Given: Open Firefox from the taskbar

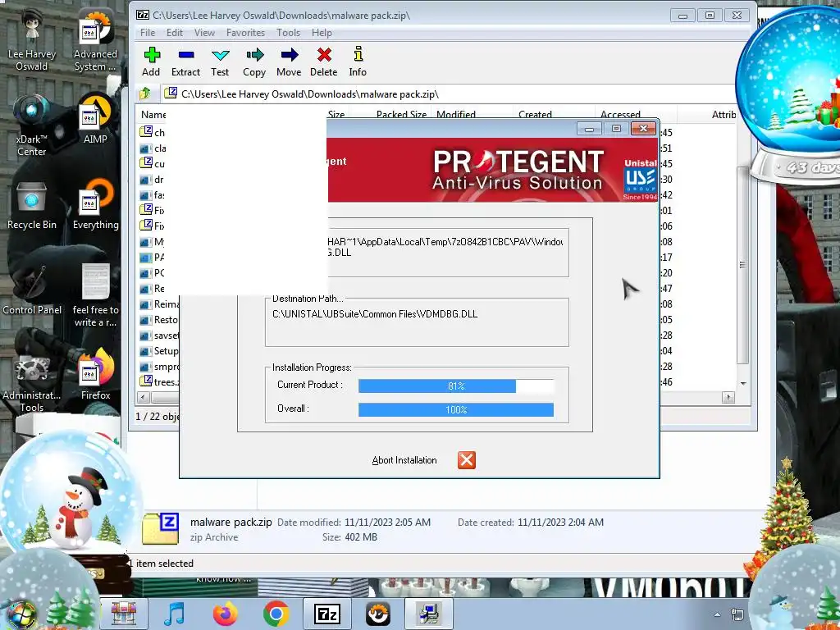Looking at the screenshot, I should click(x=225, y=614).
